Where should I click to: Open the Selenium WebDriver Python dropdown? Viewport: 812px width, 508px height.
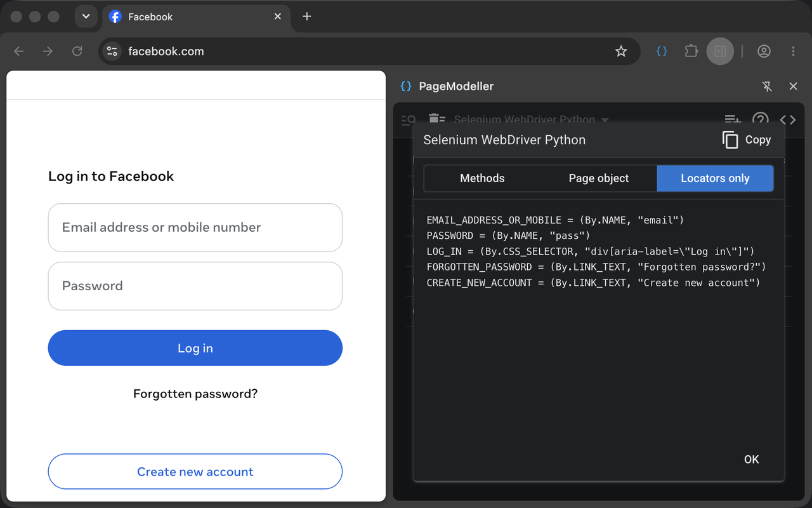[x=532, y=119]
